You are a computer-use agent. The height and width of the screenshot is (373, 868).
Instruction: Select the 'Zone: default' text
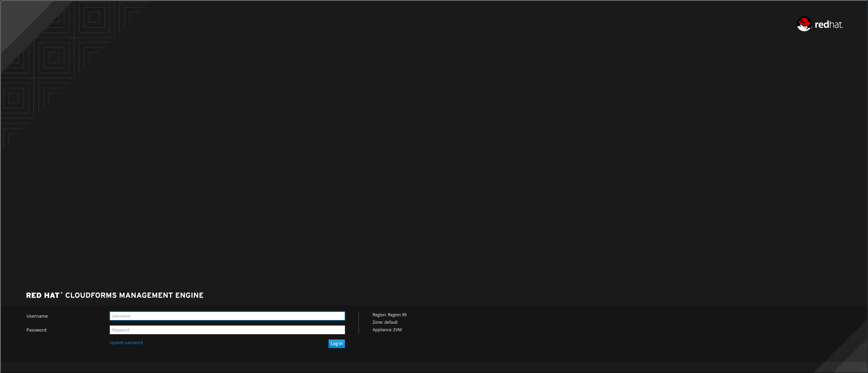[x=385, y=322]
